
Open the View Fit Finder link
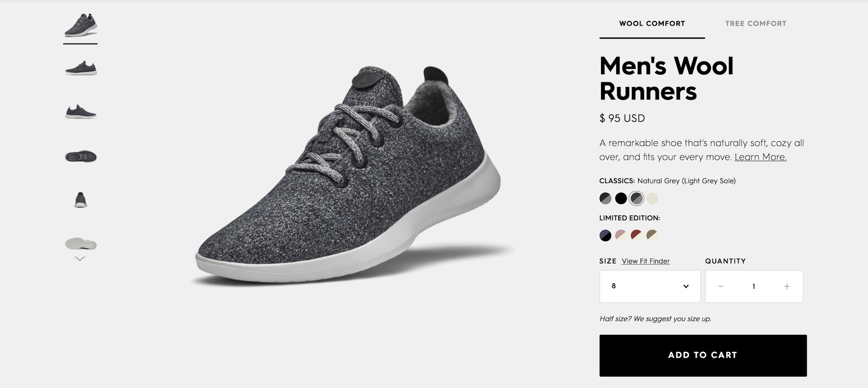tap(645, 261)
